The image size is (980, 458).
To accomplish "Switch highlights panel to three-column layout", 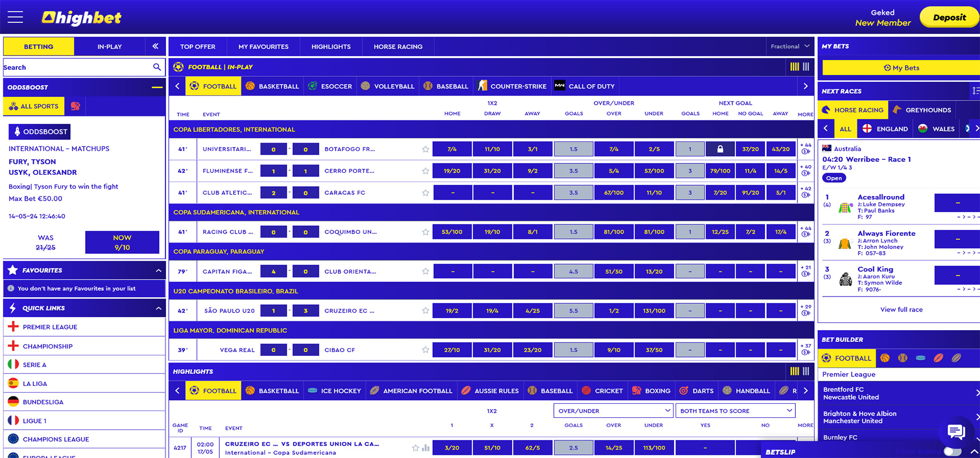I will (806, 371).
